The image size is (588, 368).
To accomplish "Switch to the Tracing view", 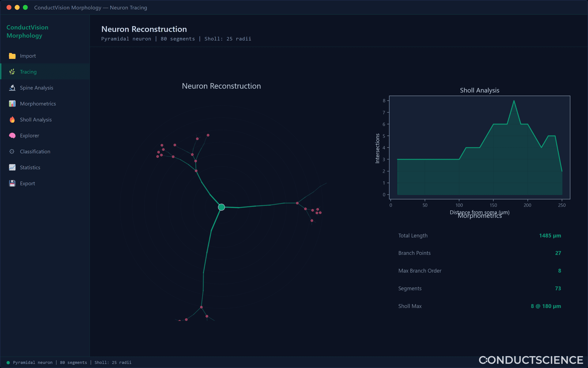I will [x=45, y=72].
